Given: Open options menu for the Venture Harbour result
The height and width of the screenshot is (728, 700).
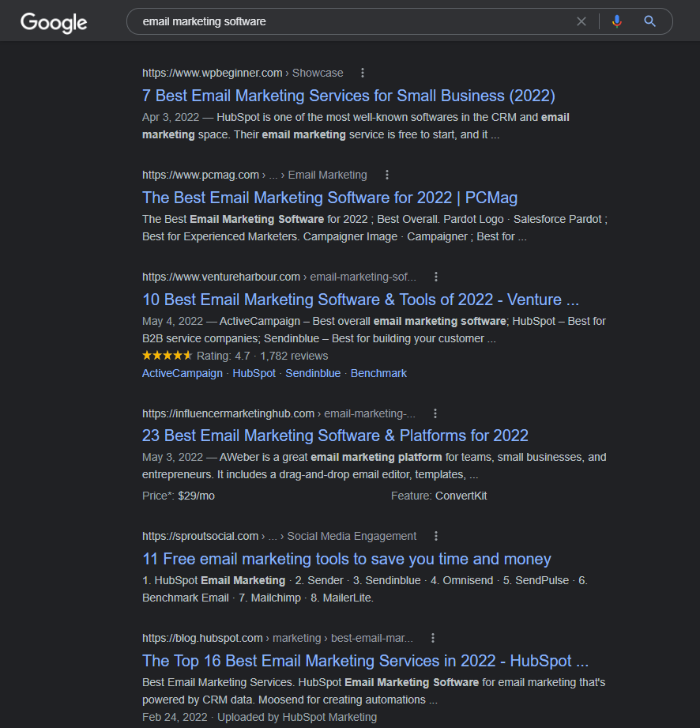Looking at the screenshot, I should [x=435, y=277].
